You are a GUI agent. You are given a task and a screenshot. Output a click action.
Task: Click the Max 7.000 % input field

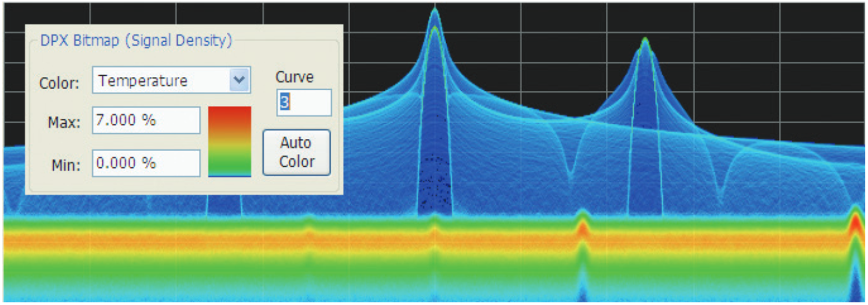(146, 121)
